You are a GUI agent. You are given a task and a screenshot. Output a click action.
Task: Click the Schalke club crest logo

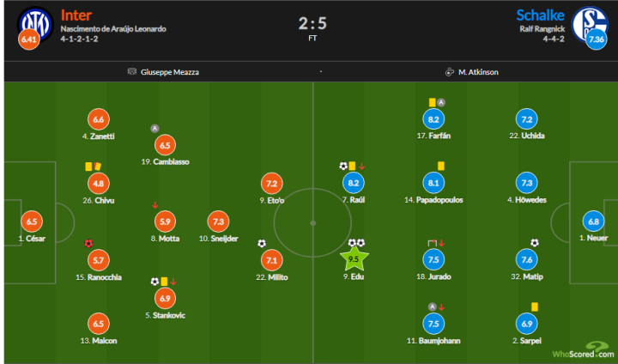pyautogui.click(x=586, y=20)
